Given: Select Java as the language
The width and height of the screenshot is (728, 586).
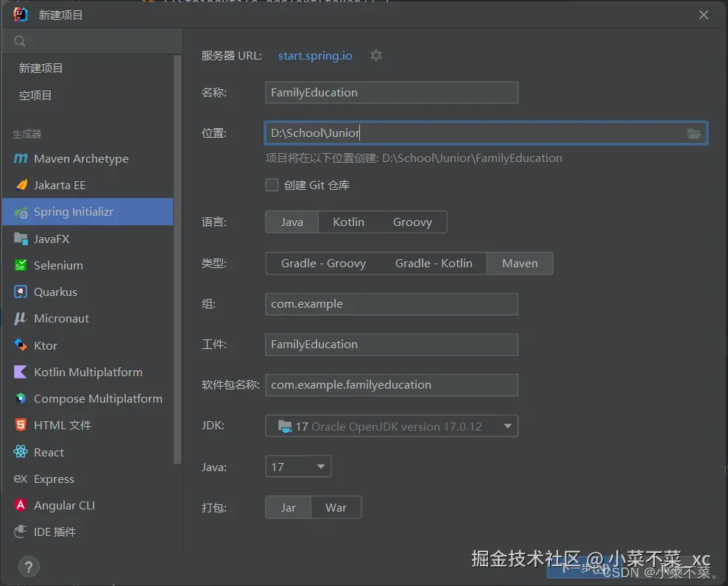Looking at the screenshot, I should click(x=291, y=222).
